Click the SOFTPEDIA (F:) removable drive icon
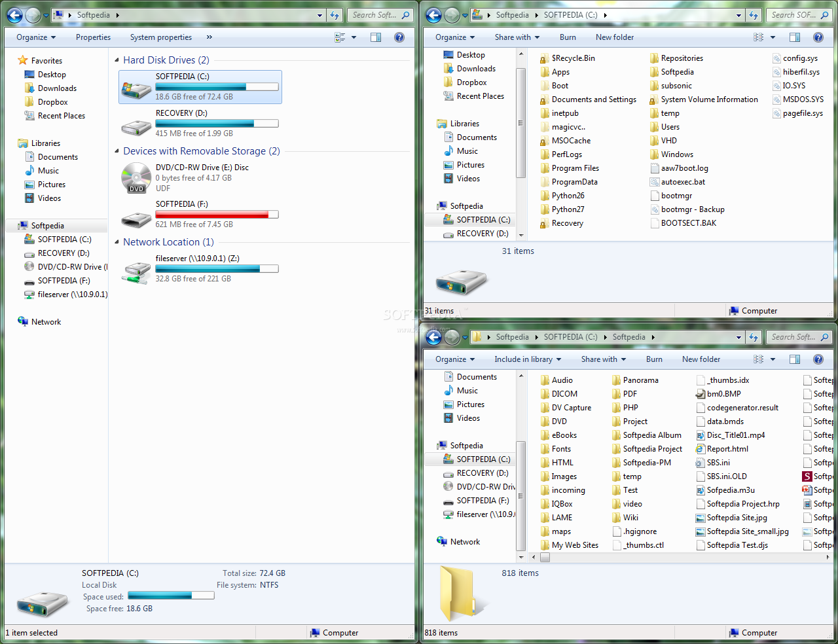This screenshot has width=838, height=644. 136,218
